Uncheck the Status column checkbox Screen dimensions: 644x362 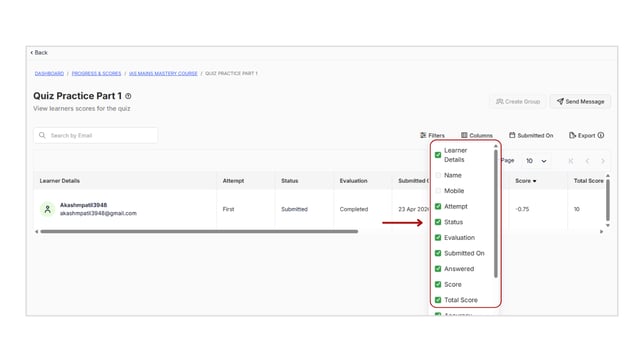(x=438, y=222)
